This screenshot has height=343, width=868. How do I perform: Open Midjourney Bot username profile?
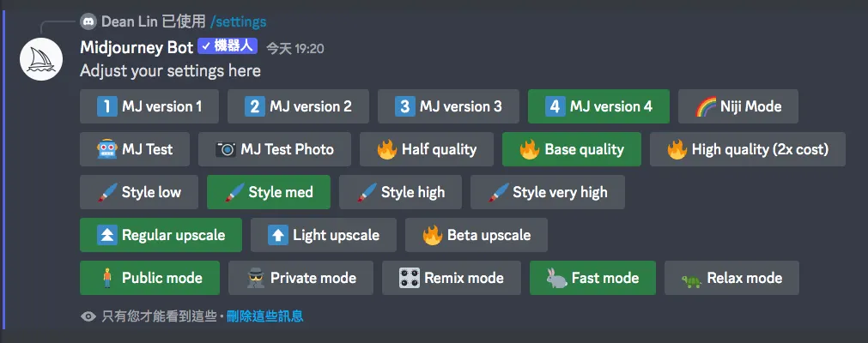(x=137, y=47)
